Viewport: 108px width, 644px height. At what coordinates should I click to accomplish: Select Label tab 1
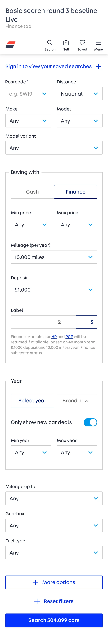[27, 322]
